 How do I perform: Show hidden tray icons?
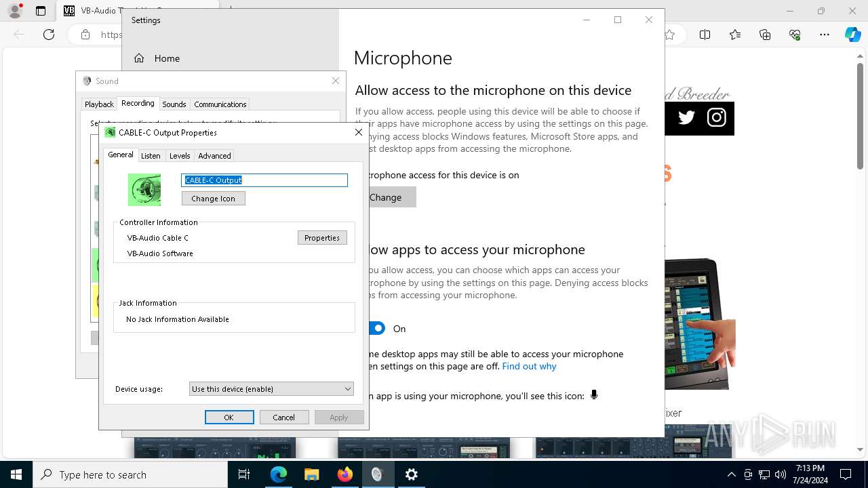(731, 474)
